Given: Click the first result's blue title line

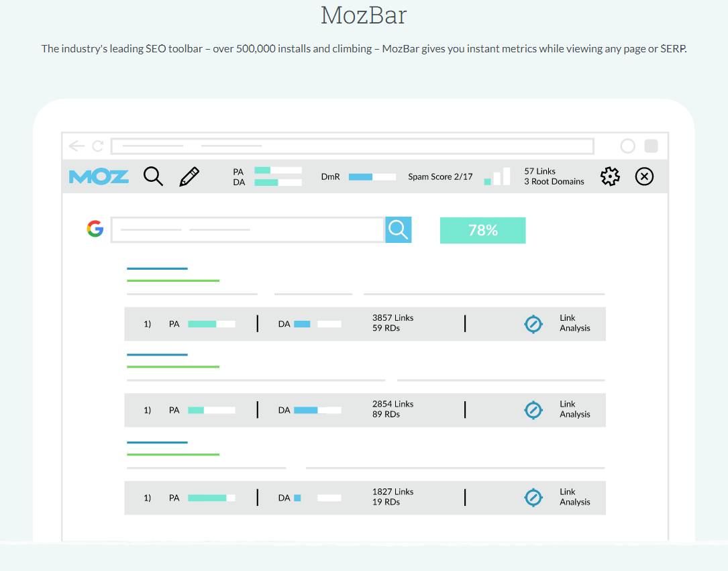Looking at the screenshot, I should pos(158,268).
